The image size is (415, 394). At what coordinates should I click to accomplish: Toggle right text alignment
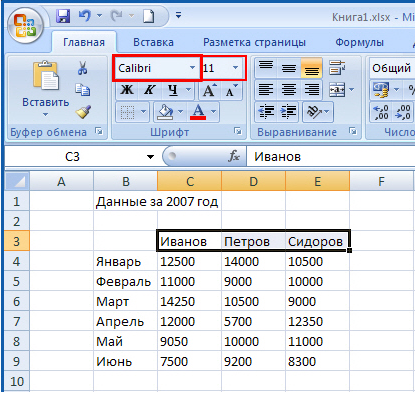[311, 90]
